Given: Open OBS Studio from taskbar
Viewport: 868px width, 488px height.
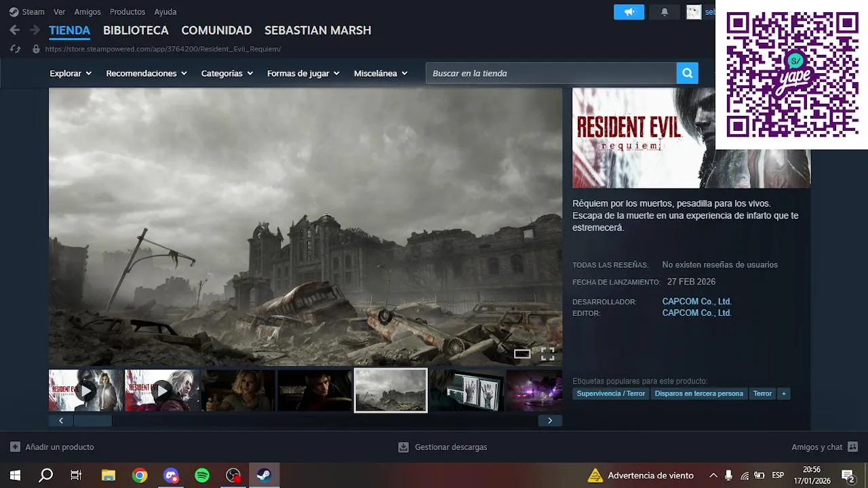Looking at the screenshot, I should click(233, 476).
